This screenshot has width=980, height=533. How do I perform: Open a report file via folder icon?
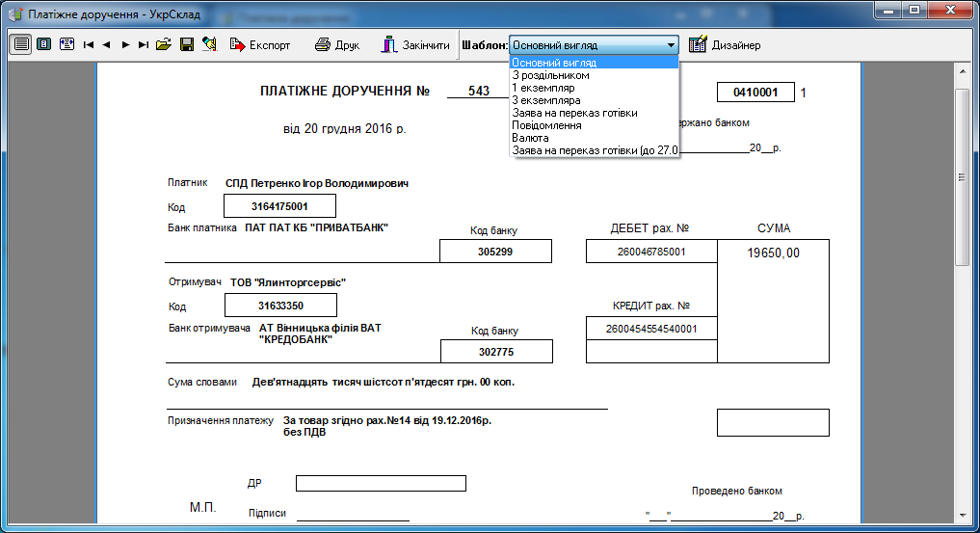tap(164, 44)
